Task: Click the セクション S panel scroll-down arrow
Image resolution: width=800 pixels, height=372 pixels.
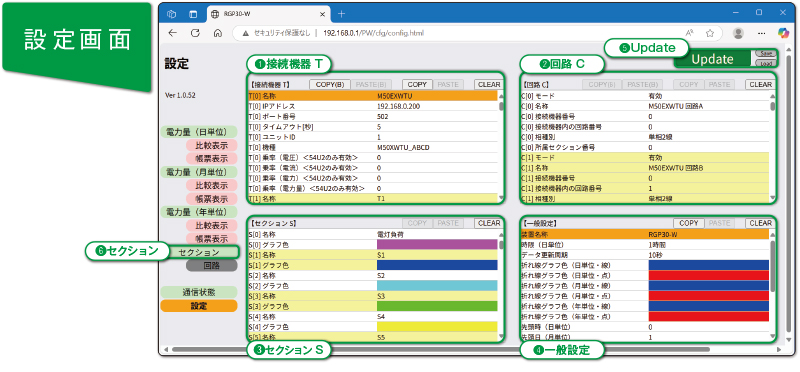Action: pyautogui.click(x=501, y=337)
